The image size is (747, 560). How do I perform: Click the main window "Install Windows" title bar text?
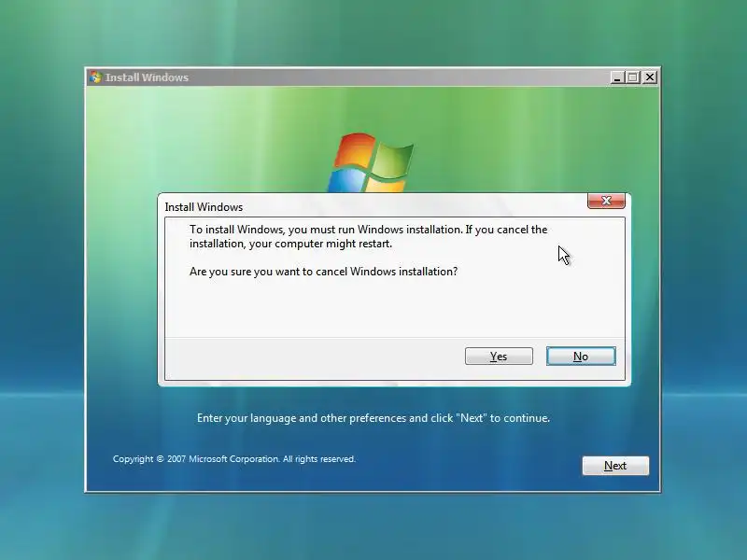(147, 77)
